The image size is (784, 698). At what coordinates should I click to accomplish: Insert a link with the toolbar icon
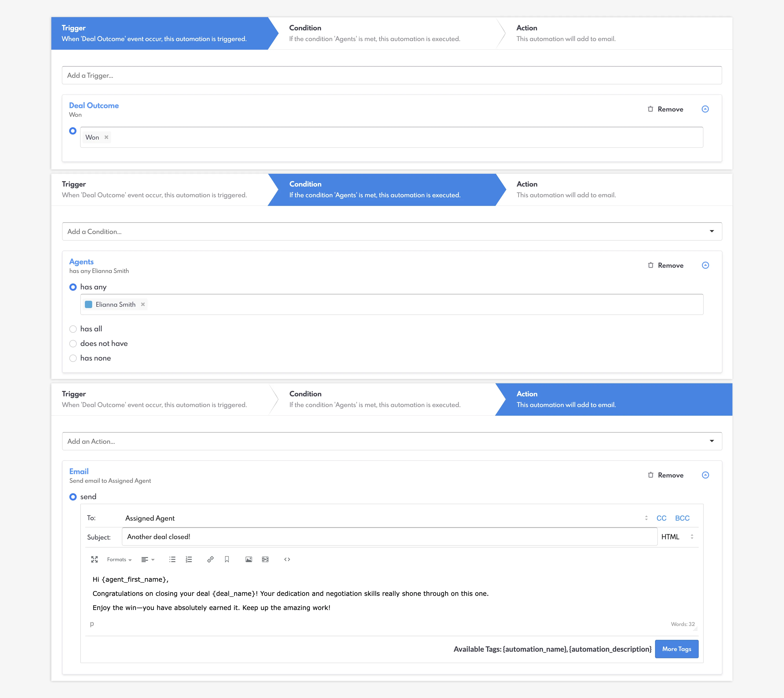click(210, 560)
